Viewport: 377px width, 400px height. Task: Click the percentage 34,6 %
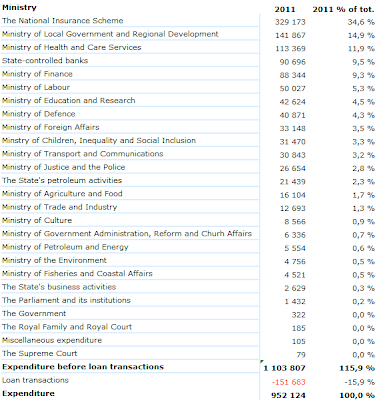(361, 22)
